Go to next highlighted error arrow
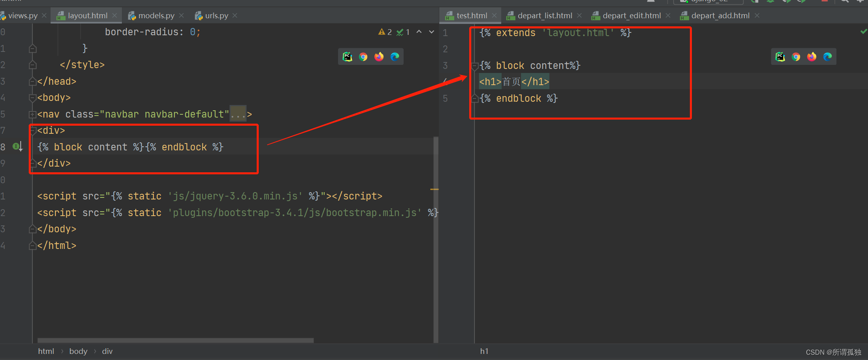 coord(432,32)
